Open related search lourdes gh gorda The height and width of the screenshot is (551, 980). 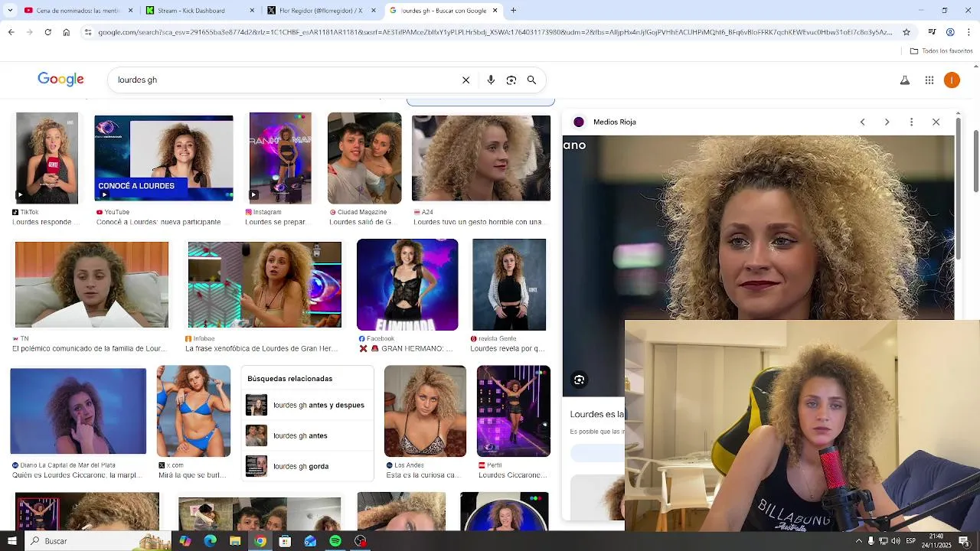307,466
